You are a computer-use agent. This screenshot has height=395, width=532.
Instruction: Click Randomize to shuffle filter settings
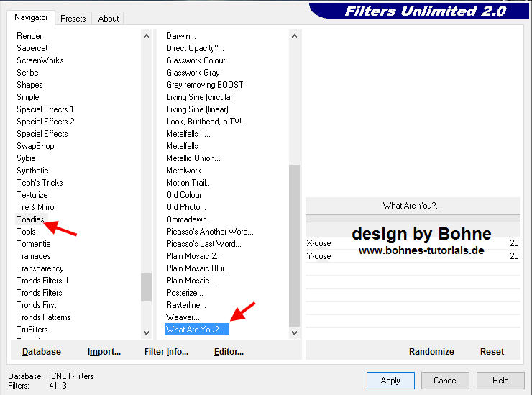coord(431,352)
